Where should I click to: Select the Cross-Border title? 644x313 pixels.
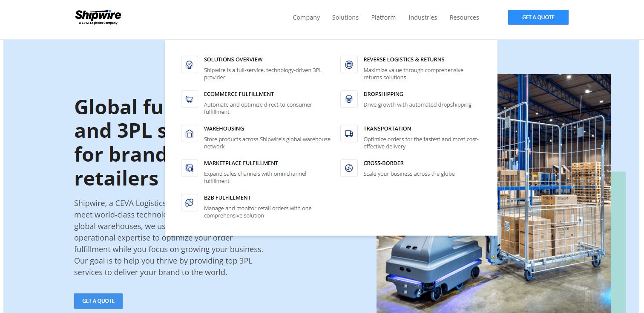point(383,163)
